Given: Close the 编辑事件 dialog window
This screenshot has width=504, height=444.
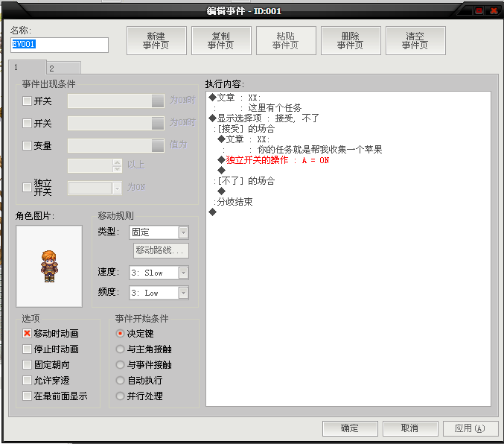Looking at the screenshot, I should pyautogui.click(x=494, y=10).
